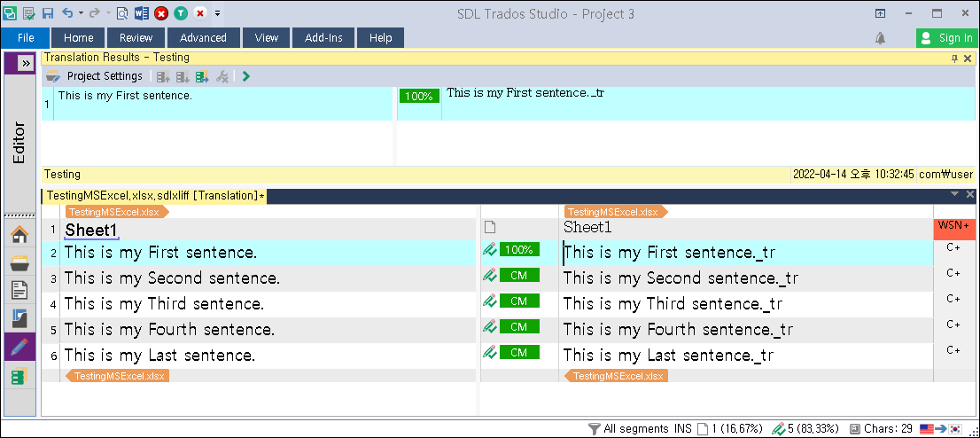
Task: Save the document with the floppy icon
Action: (x=48, y=12)
